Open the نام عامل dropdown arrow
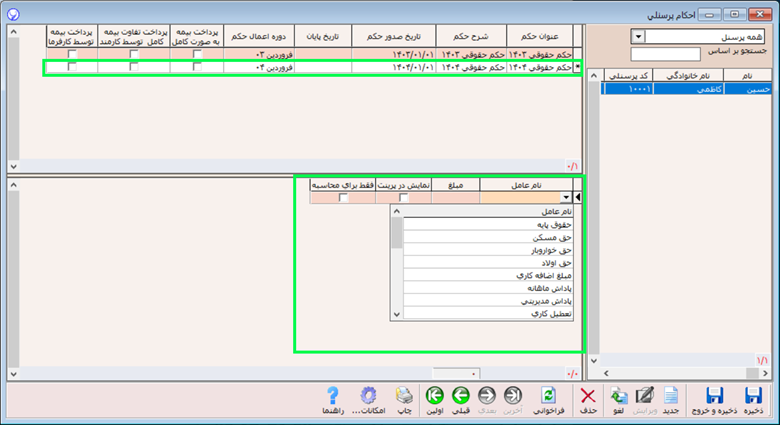The image size is (780, 425). tap(568, 198)
